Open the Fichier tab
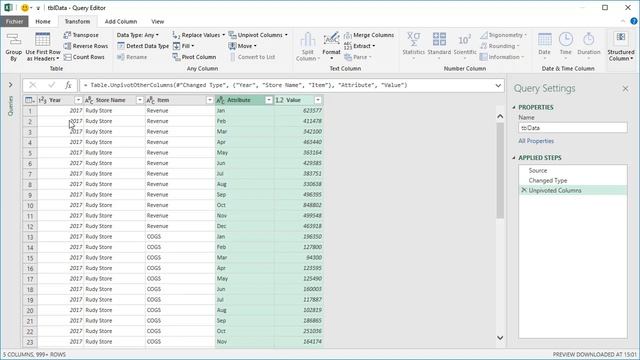 tap(14, 22)
